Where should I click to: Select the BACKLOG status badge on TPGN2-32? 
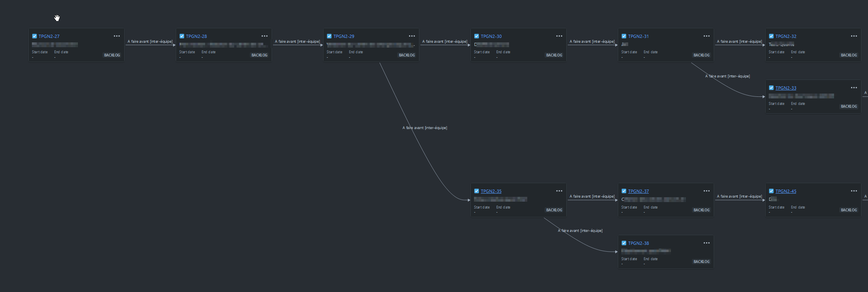(x=849, y=55)
